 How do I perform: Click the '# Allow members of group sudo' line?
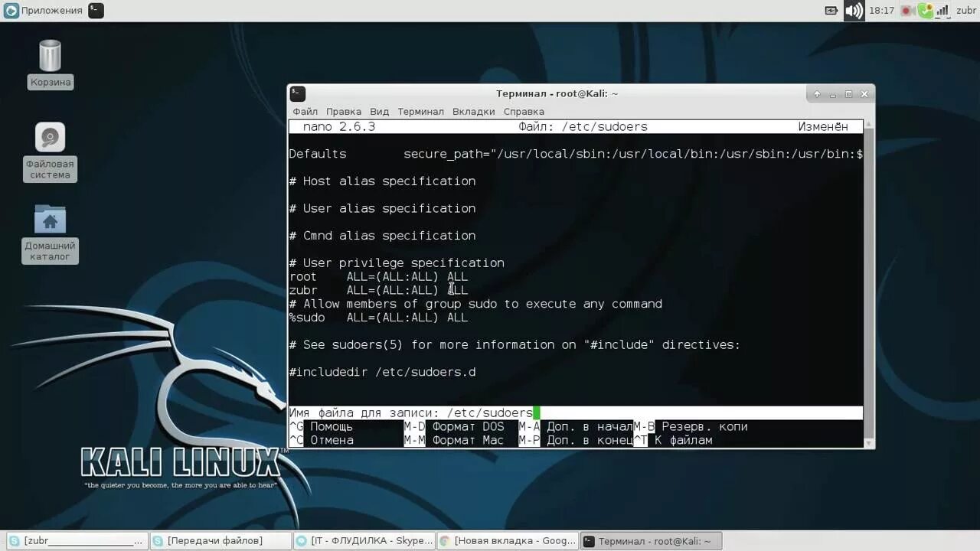click(x=475, y=304)
